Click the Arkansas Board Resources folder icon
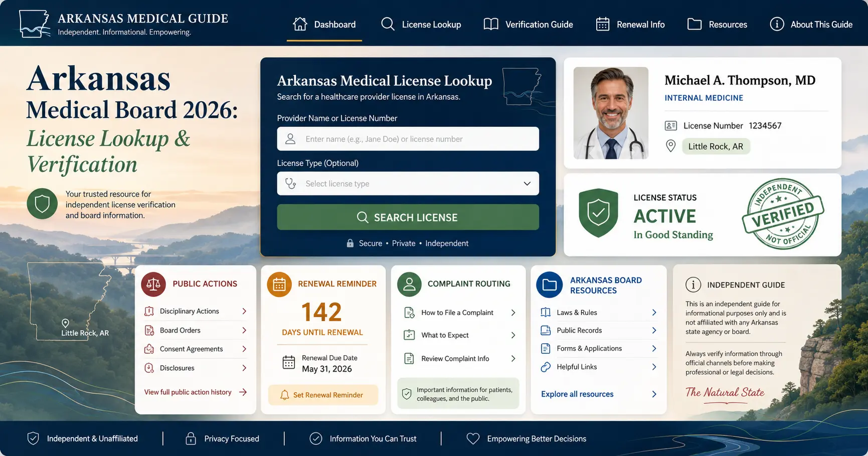Viewport: 868px width, 456px height. (x=549, y=285)
